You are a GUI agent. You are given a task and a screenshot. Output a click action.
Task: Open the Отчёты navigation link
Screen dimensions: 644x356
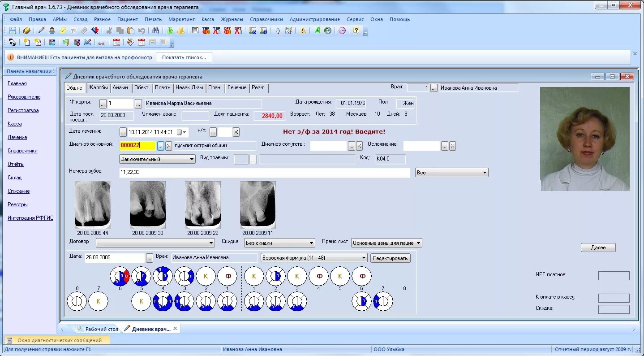pos(16,164)
